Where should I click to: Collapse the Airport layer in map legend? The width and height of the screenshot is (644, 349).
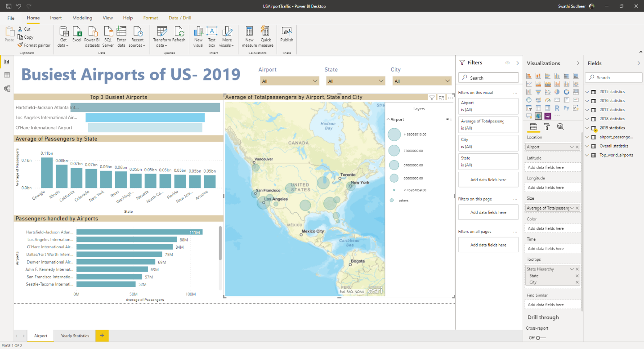(388, 120)
